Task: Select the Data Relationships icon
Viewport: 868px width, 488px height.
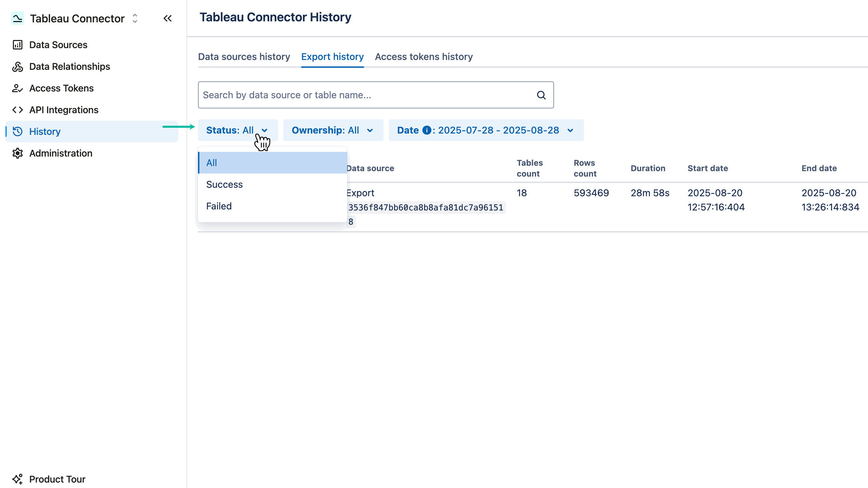Action: 18,66
